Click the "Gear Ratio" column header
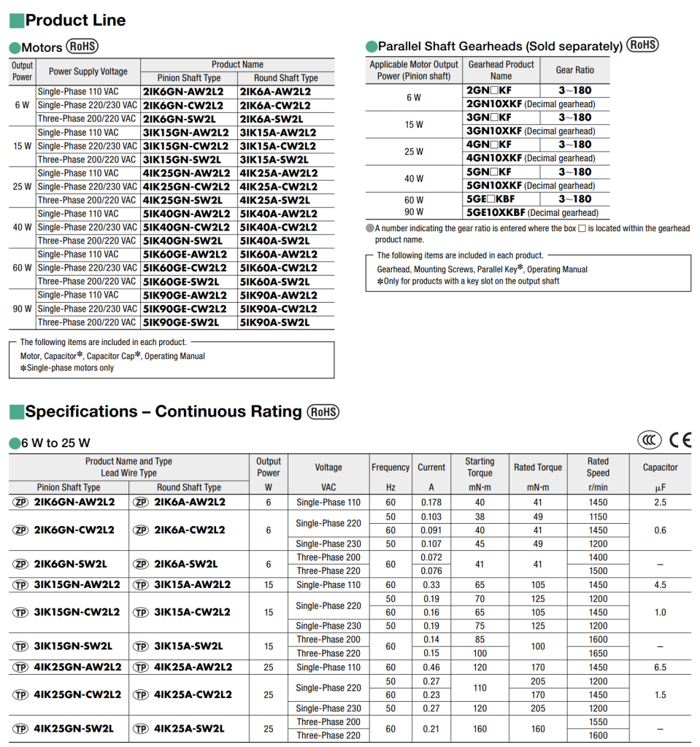The width and height of the screenshot is (700, 747). [x=575, y=70]
